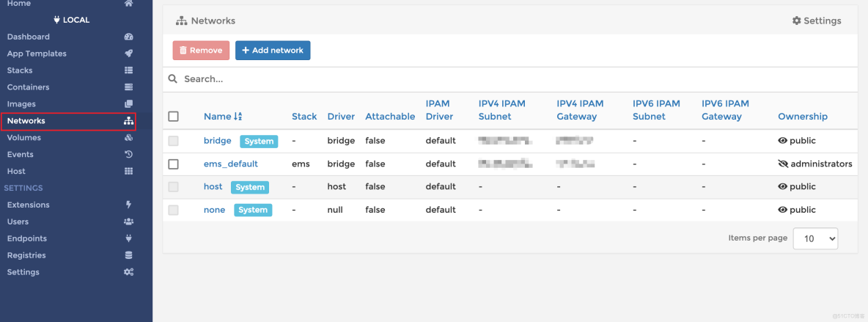The image size is (868, 322).
Task: Click the Dashboard gauge icon in sidebar
Action: coord(129,37)
